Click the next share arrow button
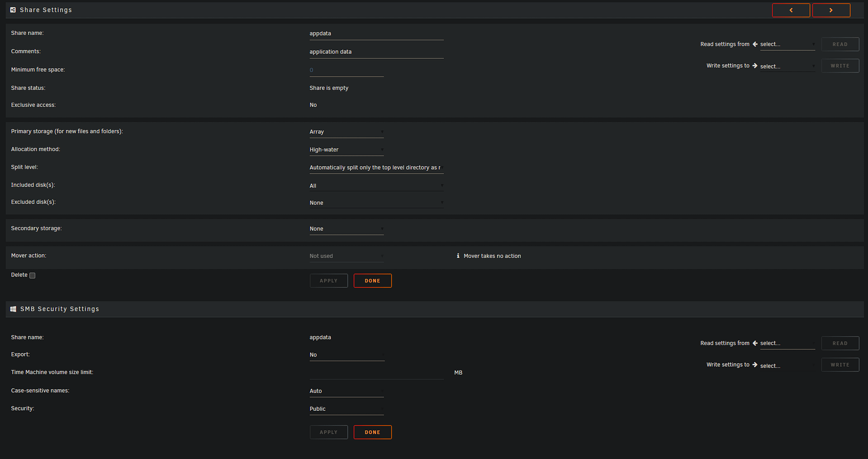868x459 pixels. (831, 10)
